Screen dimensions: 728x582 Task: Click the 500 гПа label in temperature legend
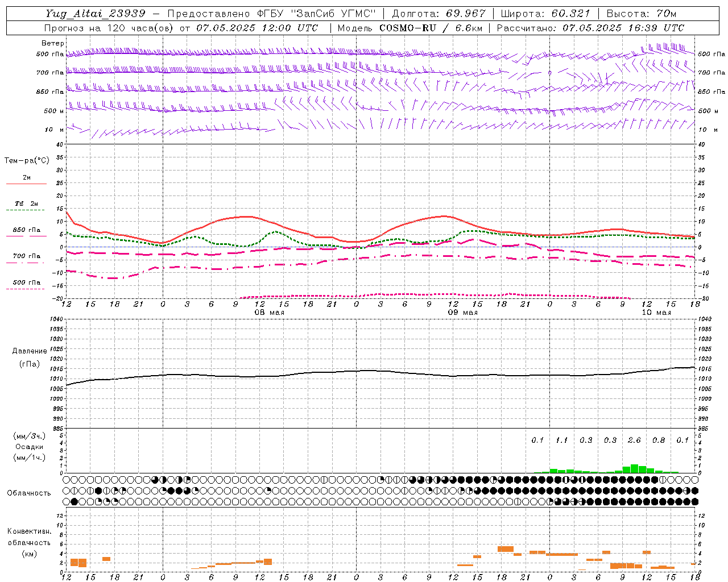pyautogui.click(x=27, y=282)
